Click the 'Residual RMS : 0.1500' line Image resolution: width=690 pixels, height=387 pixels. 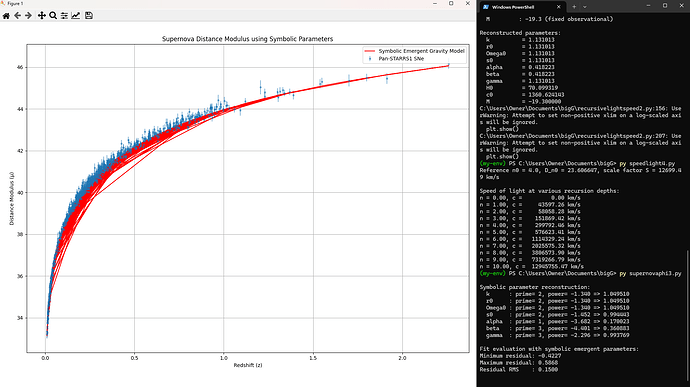click(518, 369)
